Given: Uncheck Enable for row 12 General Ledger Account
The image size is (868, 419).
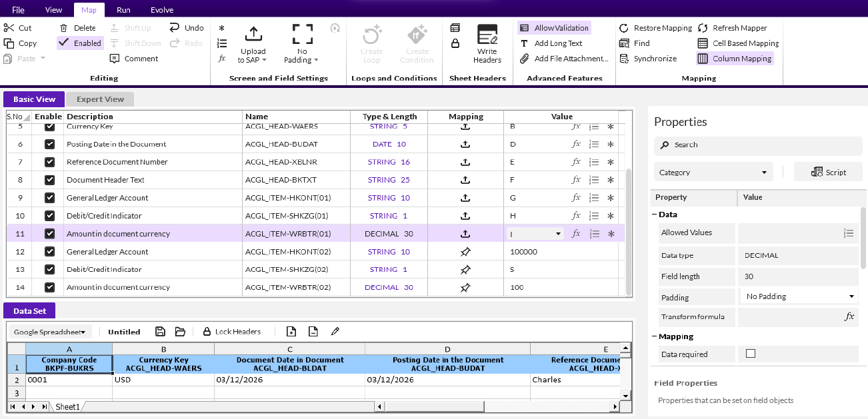Looking at the screenshot, I should tap(49, 252).
